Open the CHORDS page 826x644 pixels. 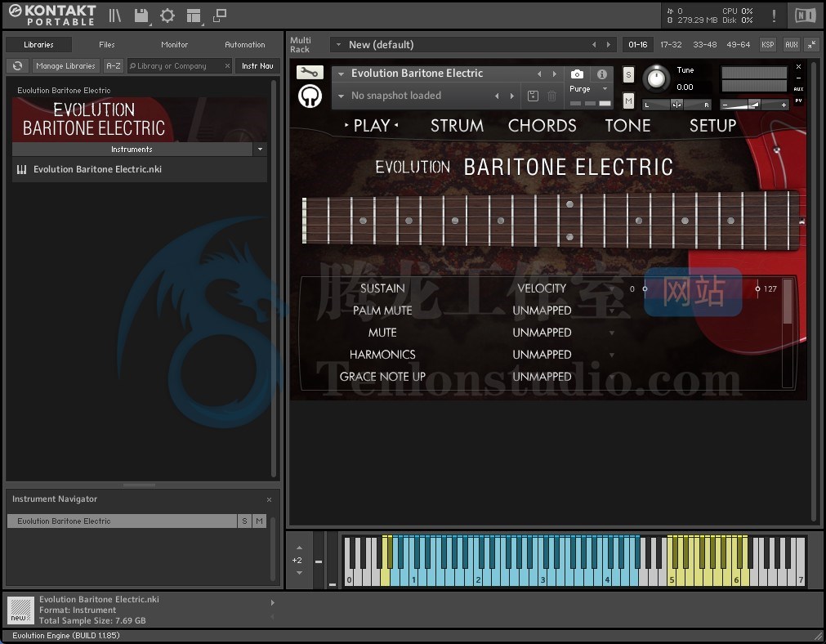(x=542, y=125)
